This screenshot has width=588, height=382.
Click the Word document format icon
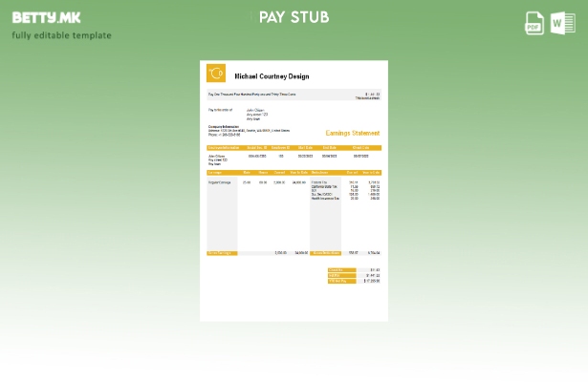pos(562,23)
